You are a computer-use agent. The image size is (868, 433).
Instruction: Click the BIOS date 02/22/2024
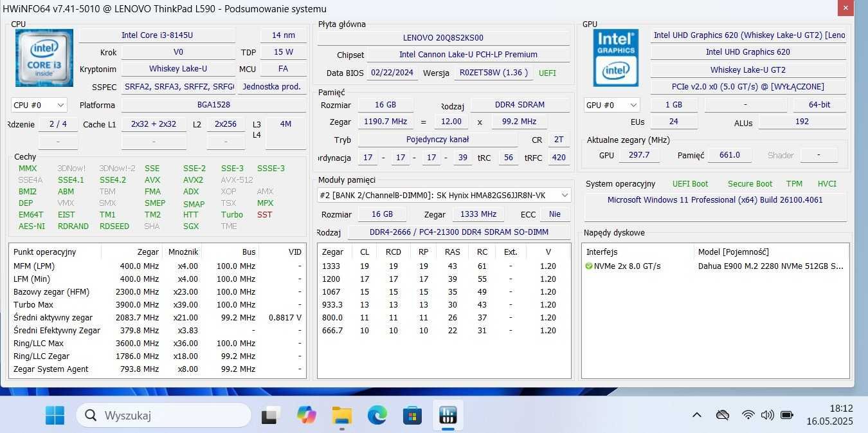(392, 73)
